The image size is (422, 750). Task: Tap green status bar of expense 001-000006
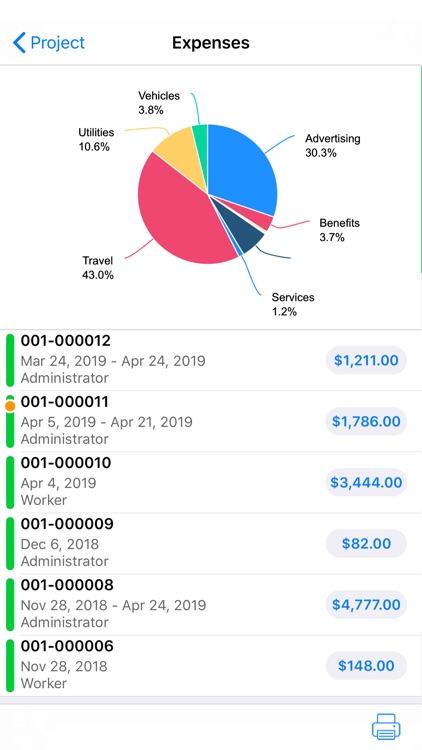[x=10, y=666]
